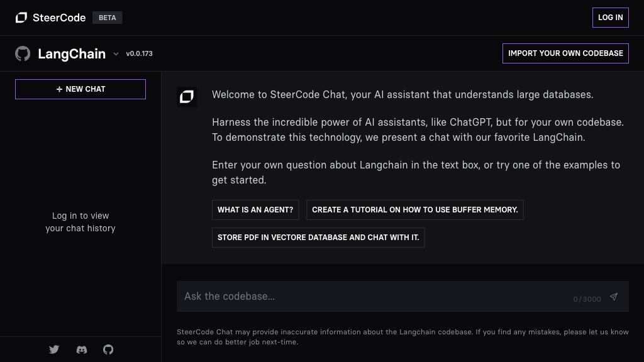This screenshot has width=644, height=362.
Task: Click the SteerCode wordmark in the header
Action: coord(59,18)
